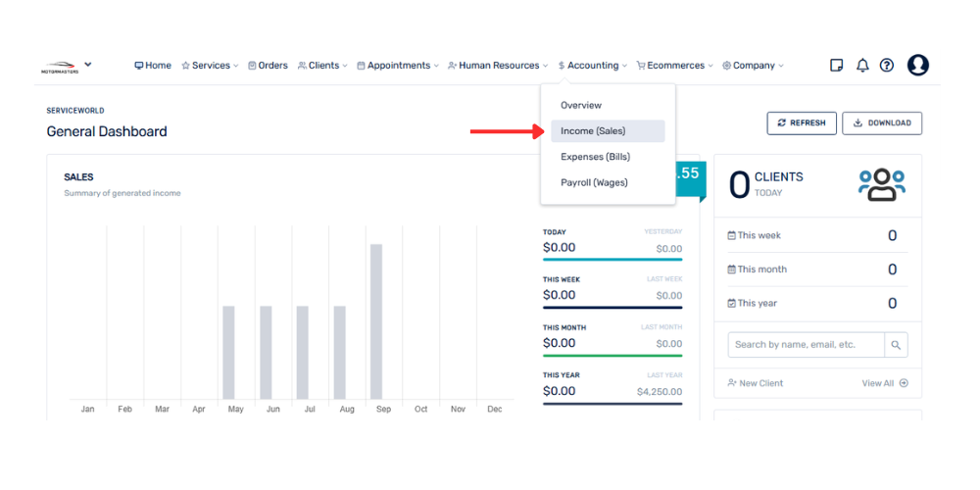Expand the Ecommerces dropdown

674,66
